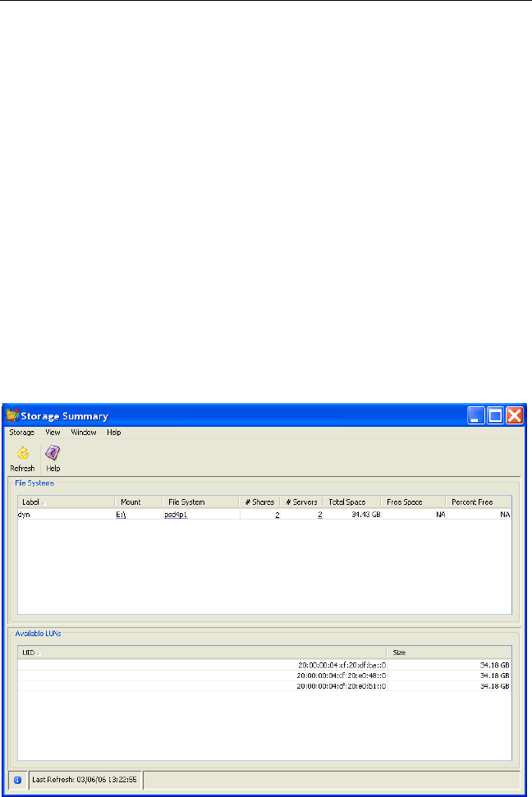Click the Refresh toolbar icon
This screenshot has height=797, width=532.
coord(22,453)
